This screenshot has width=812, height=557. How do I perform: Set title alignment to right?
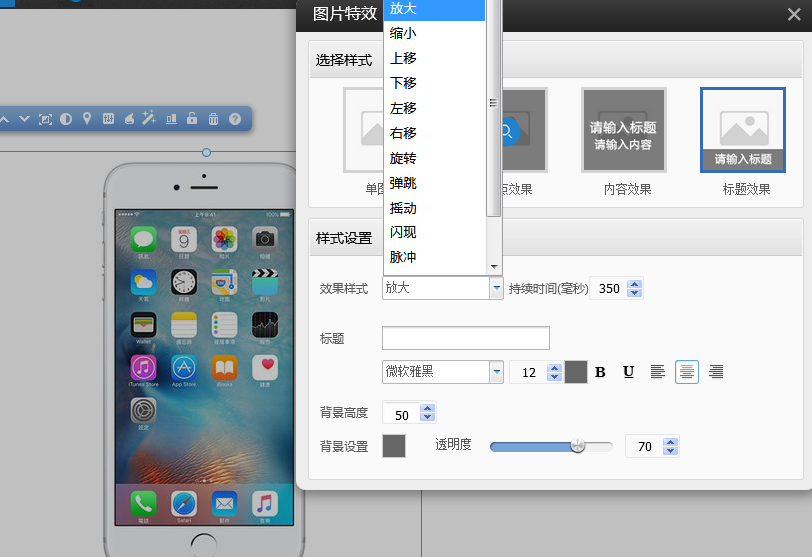pos(716,372)
